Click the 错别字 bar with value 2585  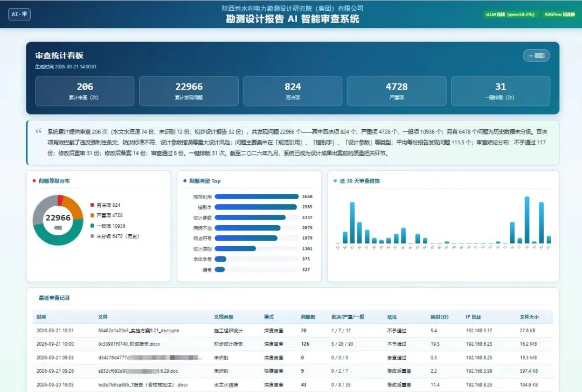click(x=255, y=207)
